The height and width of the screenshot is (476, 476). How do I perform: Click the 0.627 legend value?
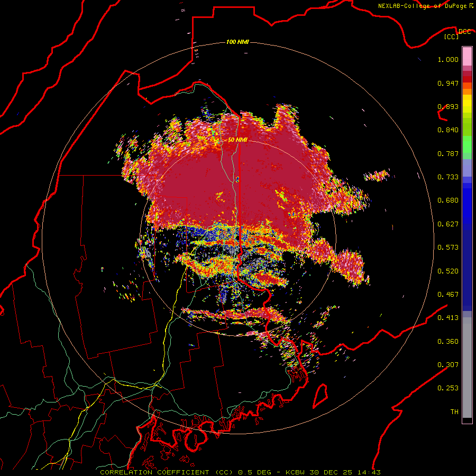pos(448,224)
